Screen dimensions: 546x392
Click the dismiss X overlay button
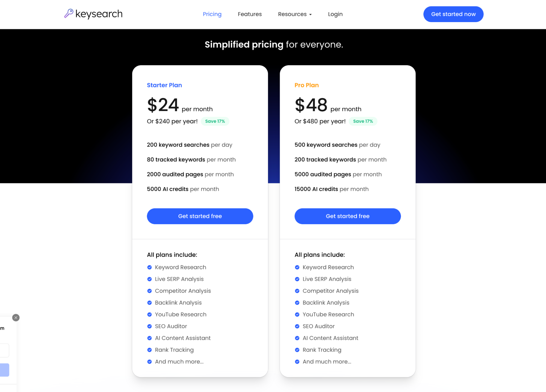15,318
